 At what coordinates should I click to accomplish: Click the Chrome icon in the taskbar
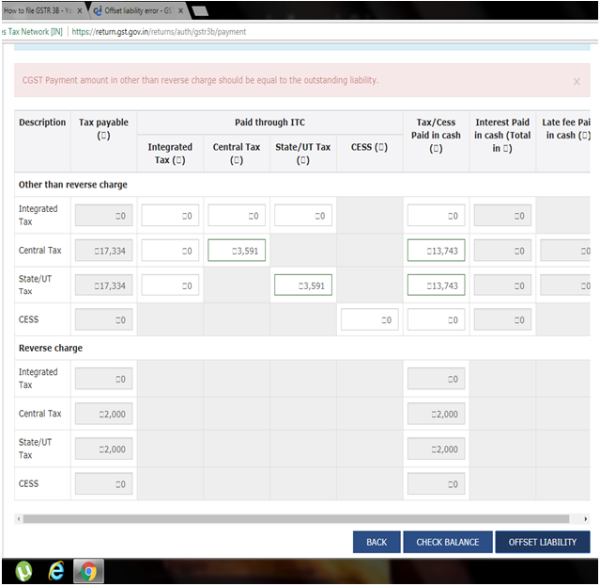click(89, 571)
